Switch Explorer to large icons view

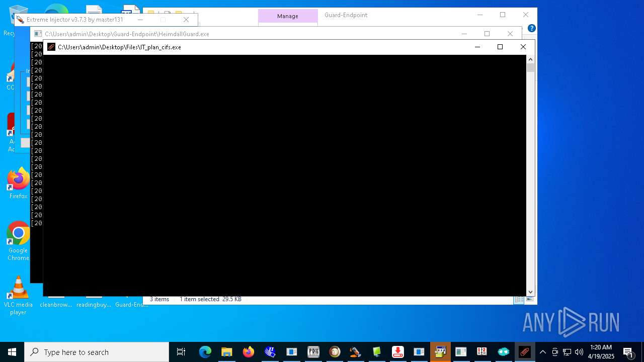(x=529, y=299)
